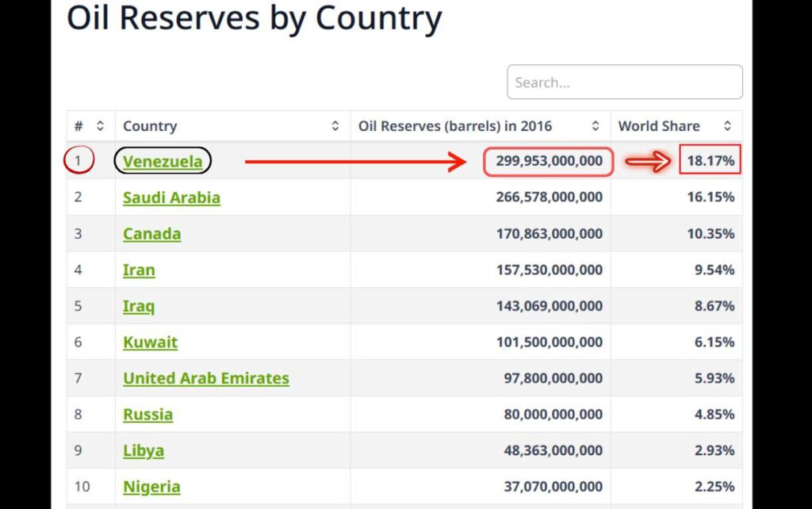Open the Iraq country link
812x509 pixels.
click(x=139, y=306)
